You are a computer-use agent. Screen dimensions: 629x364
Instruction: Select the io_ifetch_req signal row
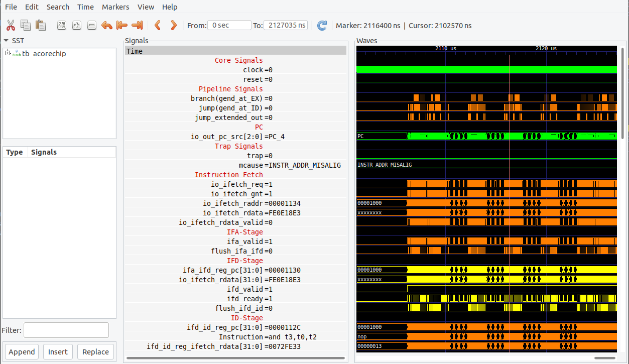click(235, 184)
